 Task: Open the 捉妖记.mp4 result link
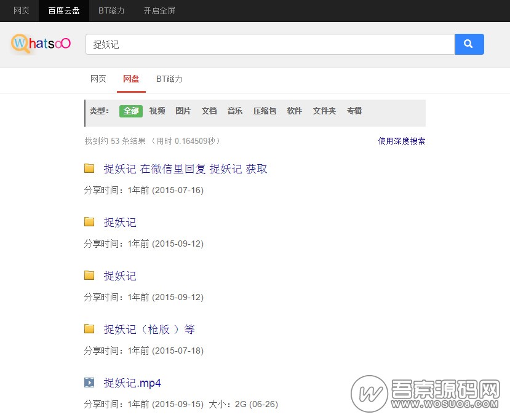pos(132,383)
